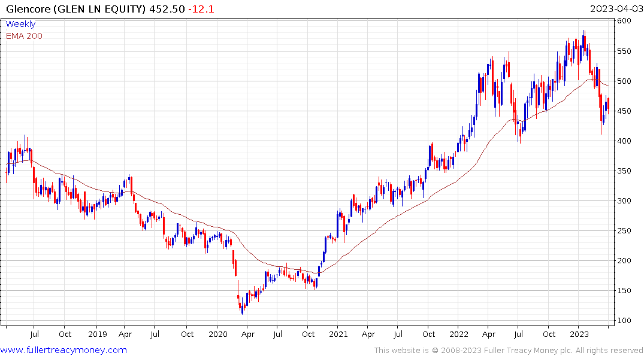Click the 500 price axis label

click(624, 81)
